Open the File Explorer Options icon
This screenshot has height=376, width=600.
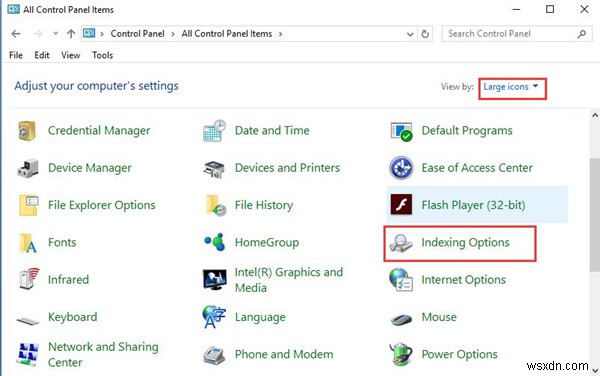[28, 205]
